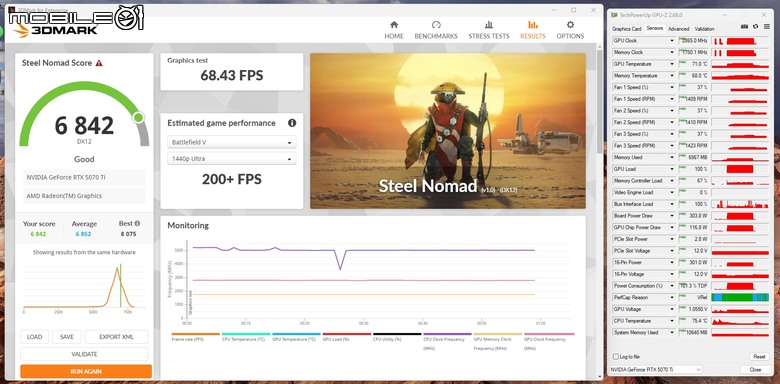Toggle GPU Load (%) legend swatch
This screenshot has height=384, width=780.
coord(347,334)
